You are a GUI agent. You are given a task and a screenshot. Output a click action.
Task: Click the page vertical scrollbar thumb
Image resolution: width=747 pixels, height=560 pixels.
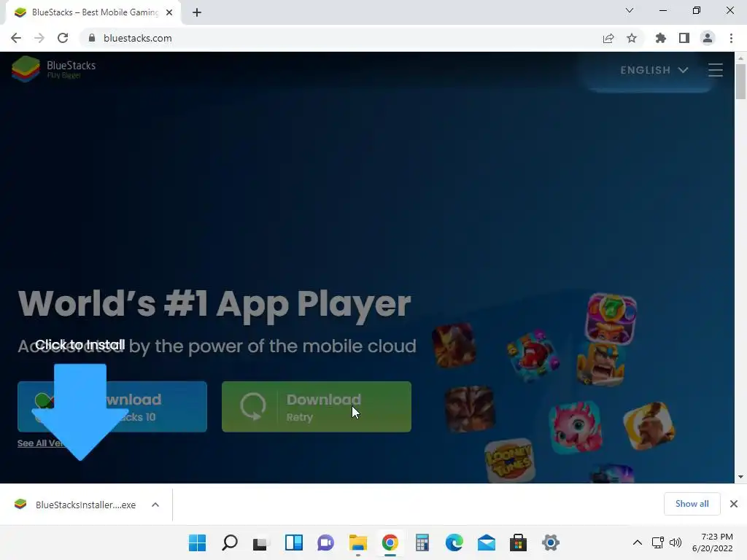click(x=740, y=81)
